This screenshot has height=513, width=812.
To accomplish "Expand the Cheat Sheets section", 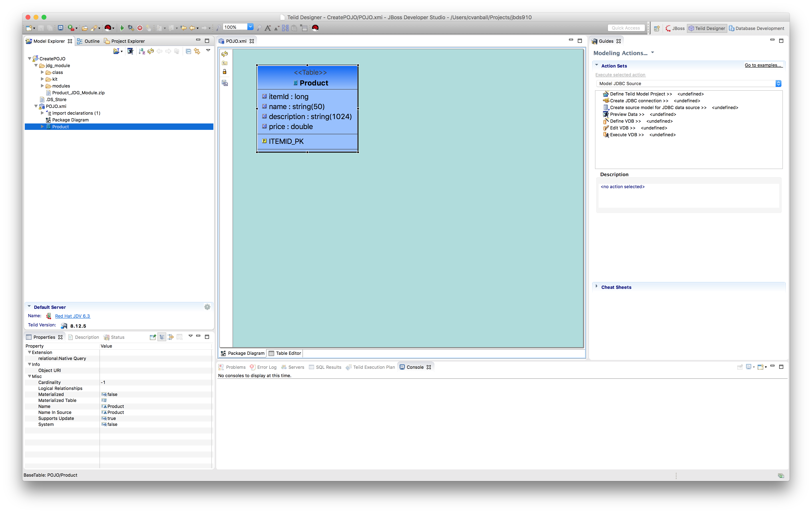I will click(x=597, y=286).
